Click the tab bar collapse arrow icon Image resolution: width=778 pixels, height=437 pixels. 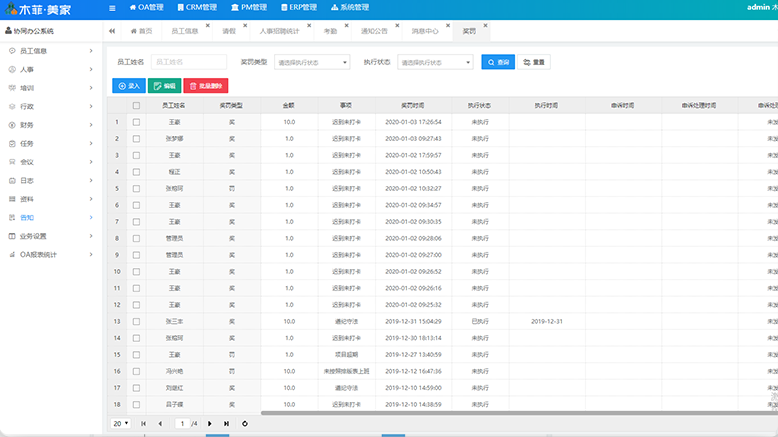point(112,31)
